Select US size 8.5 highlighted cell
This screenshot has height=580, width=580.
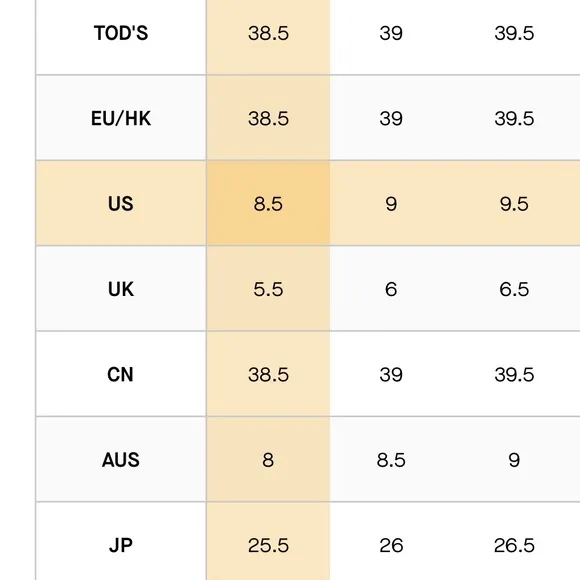click(268, 203)
